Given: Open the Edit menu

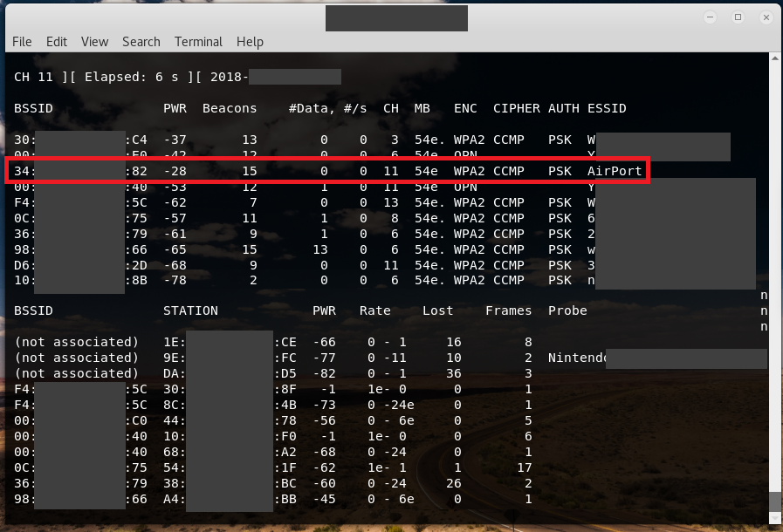Looking at the screenshot, I should coord(57,42).
